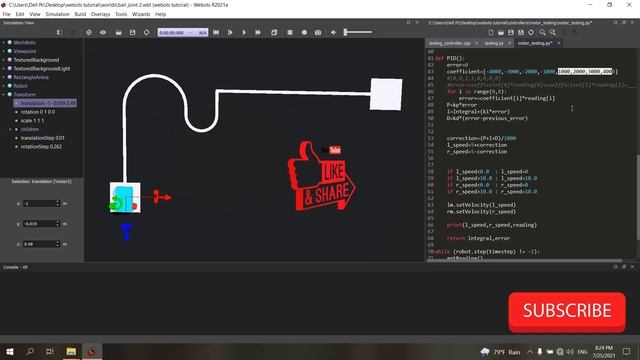The width and height of the screenshot is (640, 360).
Task: Expand the children field
Action: pos(11,129)
